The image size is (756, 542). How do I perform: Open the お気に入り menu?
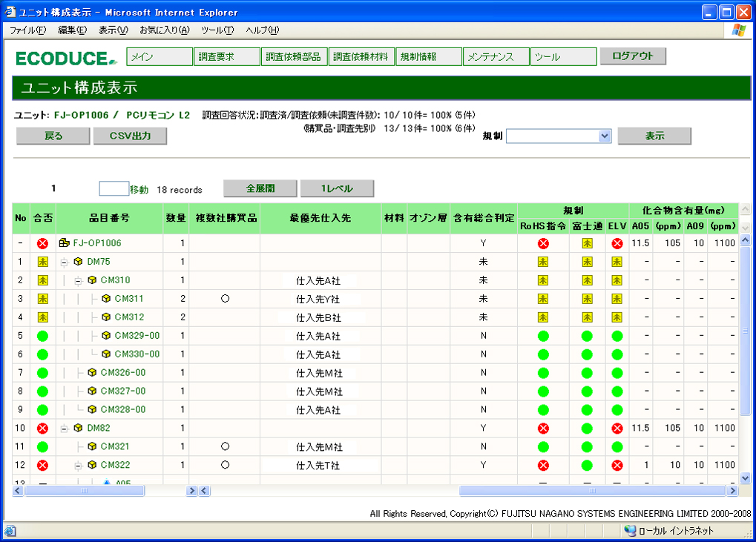(164, 30)
